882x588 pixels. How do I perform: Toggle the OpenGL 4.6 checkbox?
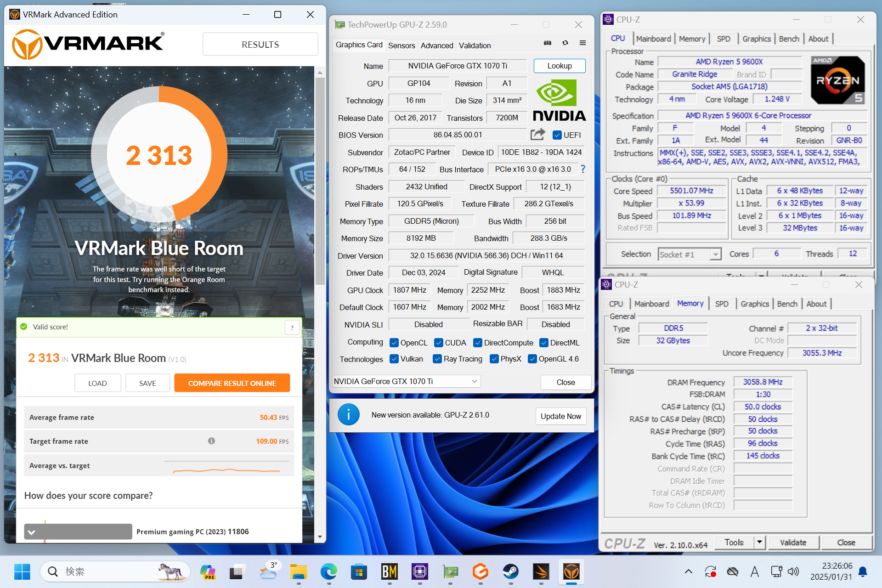tap(532, 359)
